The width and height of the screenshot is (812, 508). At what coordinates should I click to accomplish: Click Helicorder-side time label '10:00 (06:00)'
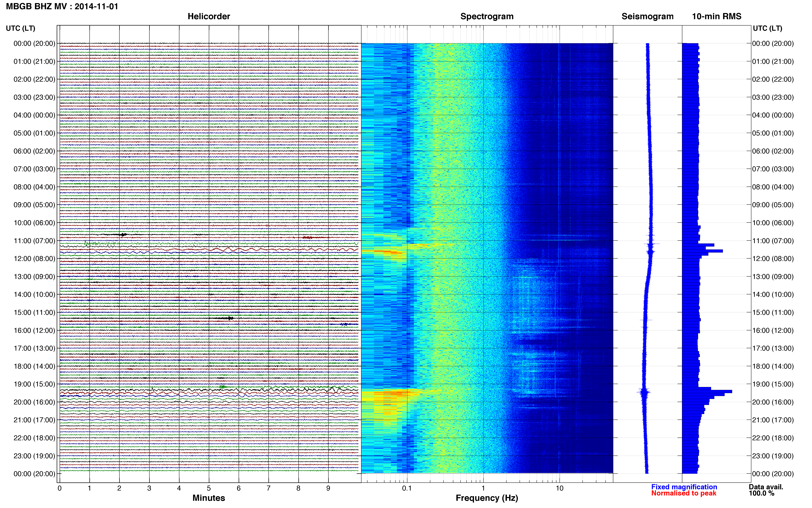point(34,223)
